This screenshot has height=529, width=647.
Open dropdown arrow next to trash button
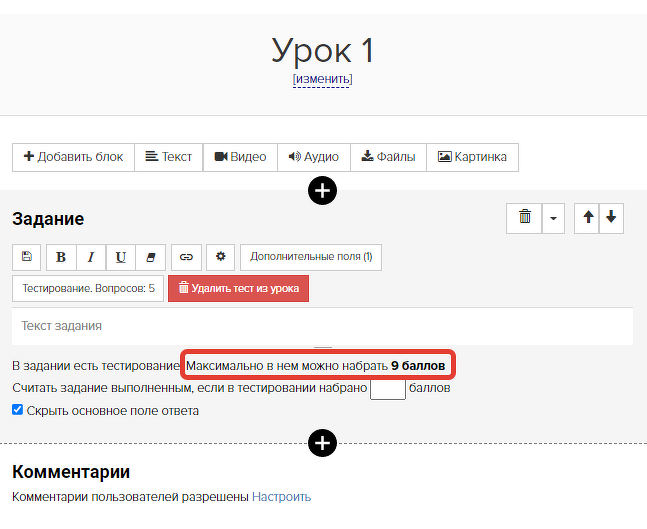[x=553, y=218]
